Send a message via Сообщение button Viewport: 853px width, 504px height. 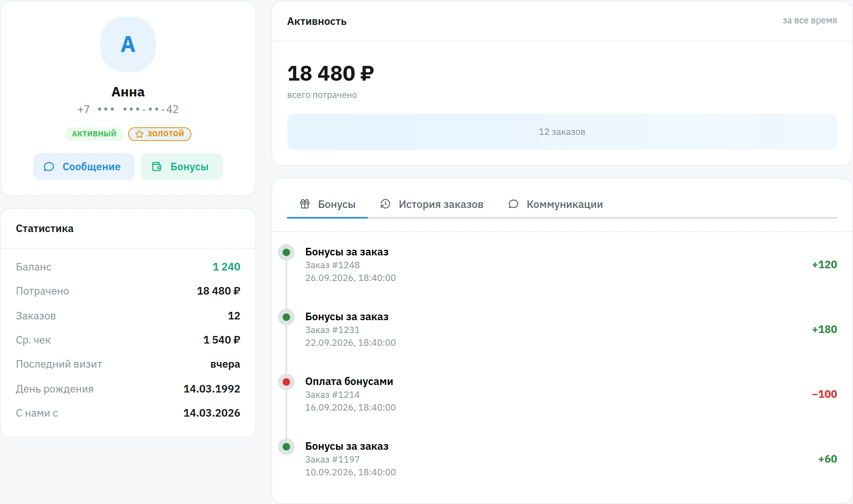[x=84, y=166]
